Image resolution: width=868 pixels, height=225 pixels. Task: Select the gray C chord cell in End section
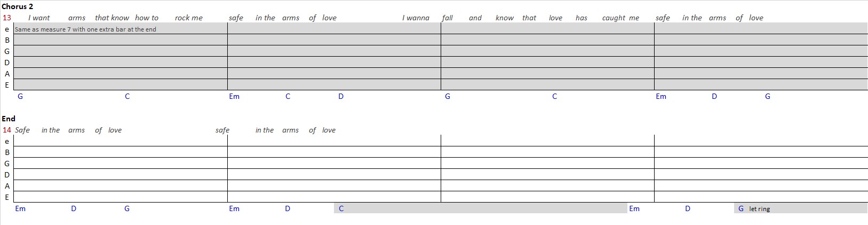tap(480, 208)
